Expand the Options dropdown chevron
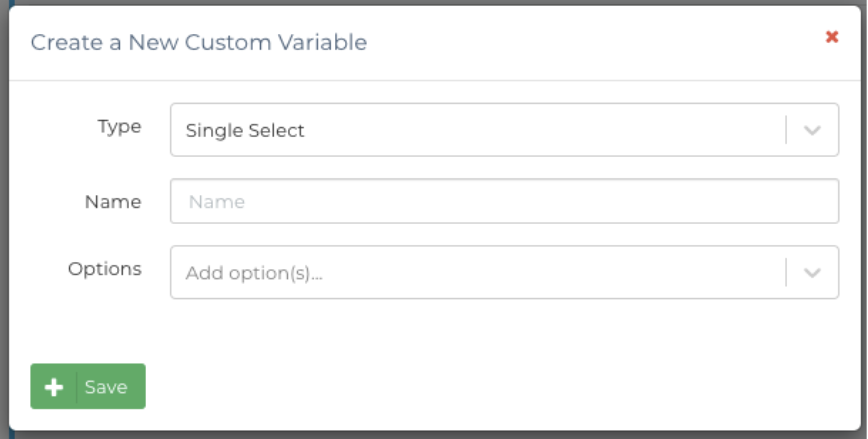 coord(812,273)
